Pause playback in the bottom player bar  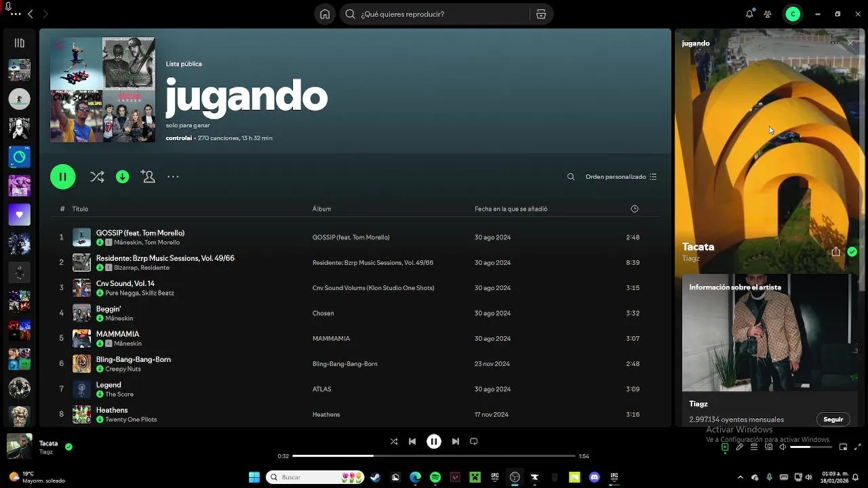pos(434,441)
